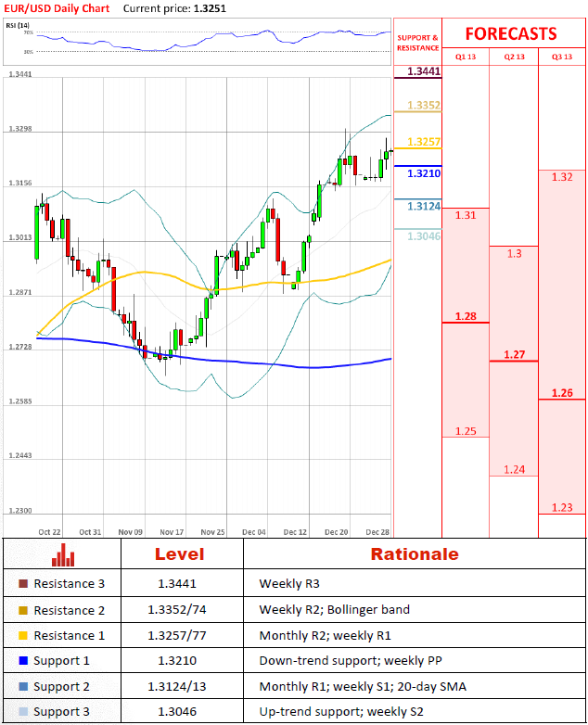The image size is (588, 725).
Task: Click the Resistance 3 row label
Action: click(69, 583)
